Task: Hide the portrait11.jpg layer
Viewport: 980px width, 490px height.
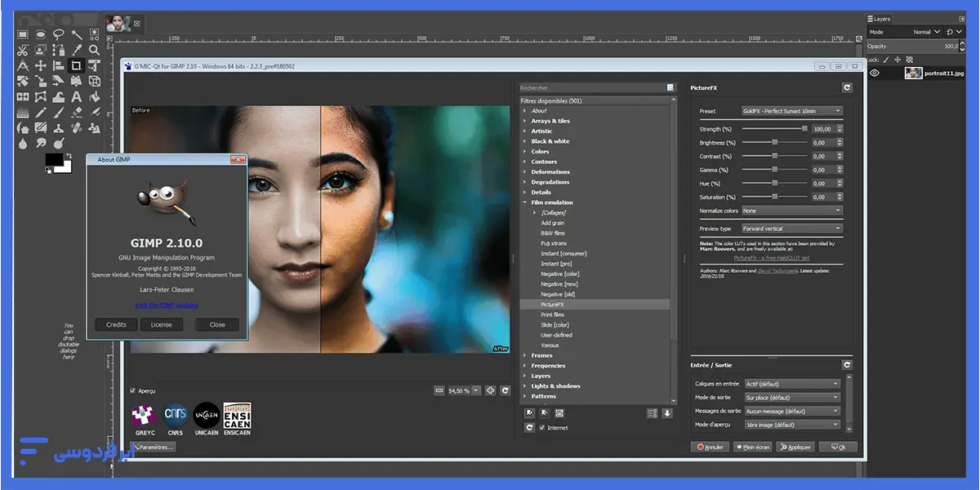Action: [875, 73]
